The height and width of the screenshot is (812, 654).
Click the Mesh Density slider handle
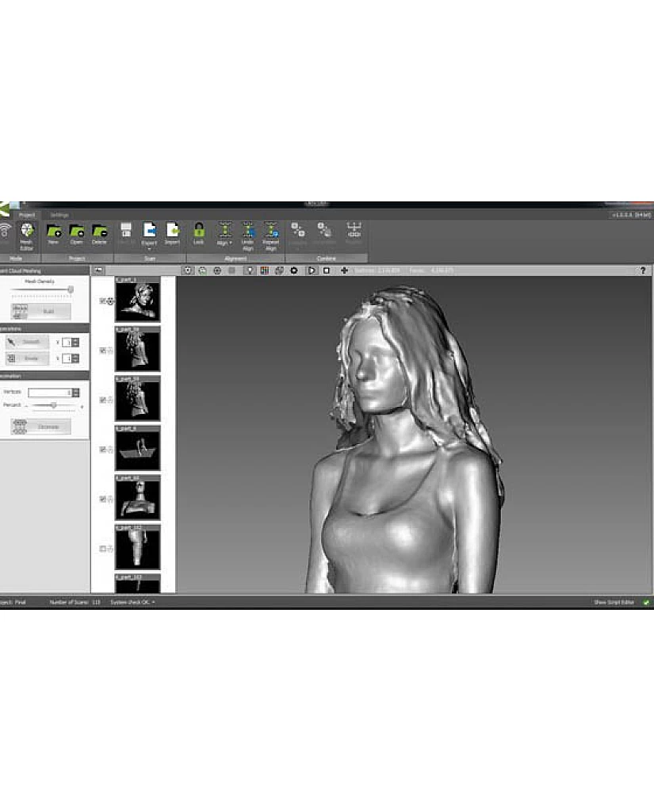click(71, 289)
